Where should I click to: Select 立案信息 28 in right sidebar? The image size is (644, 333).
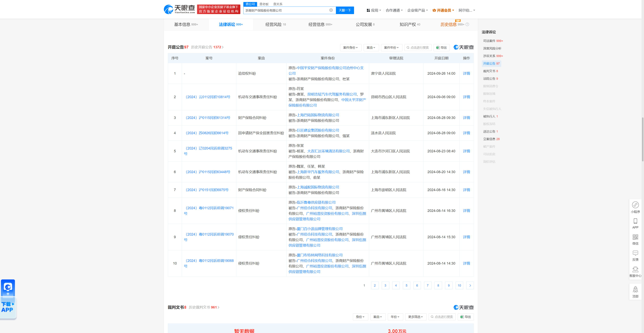pyautogui.click(x=491, y=139)
